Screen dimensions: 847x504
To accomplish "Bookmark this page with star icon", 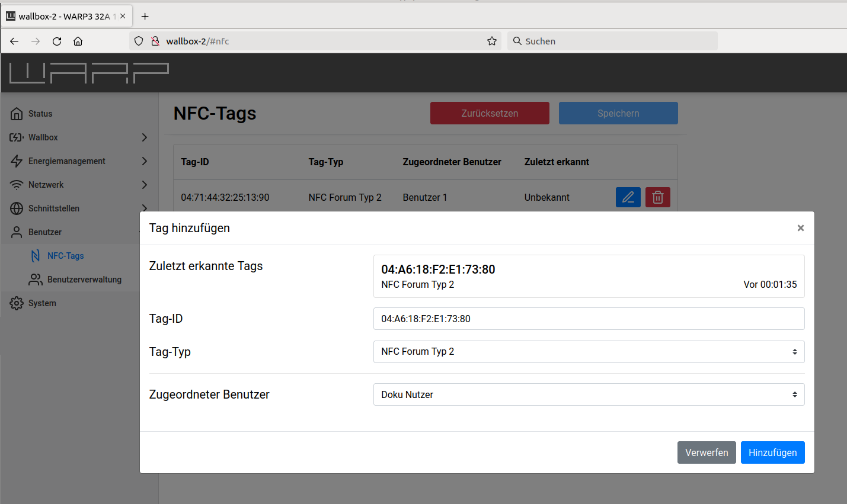I will [x=492, y=41].
